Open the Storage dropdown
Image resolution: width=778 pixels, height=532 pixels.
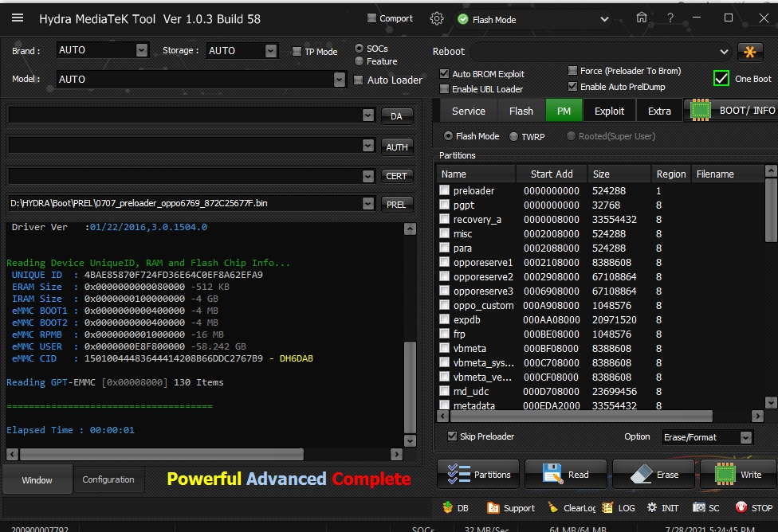click(x=271, y=51)
